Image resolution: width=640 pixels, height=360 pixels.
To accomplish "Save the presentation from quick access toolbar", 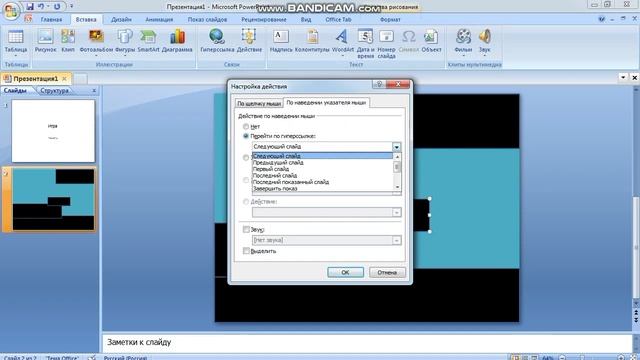I will point(30,7).
